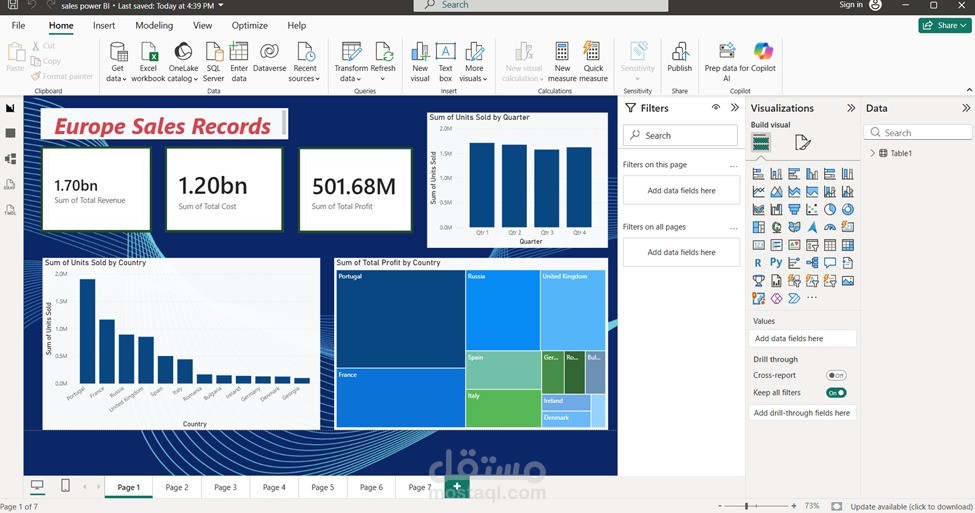The image size is (975, 513).
Task: Select the treemap visual icon
Action: [758, 227]
